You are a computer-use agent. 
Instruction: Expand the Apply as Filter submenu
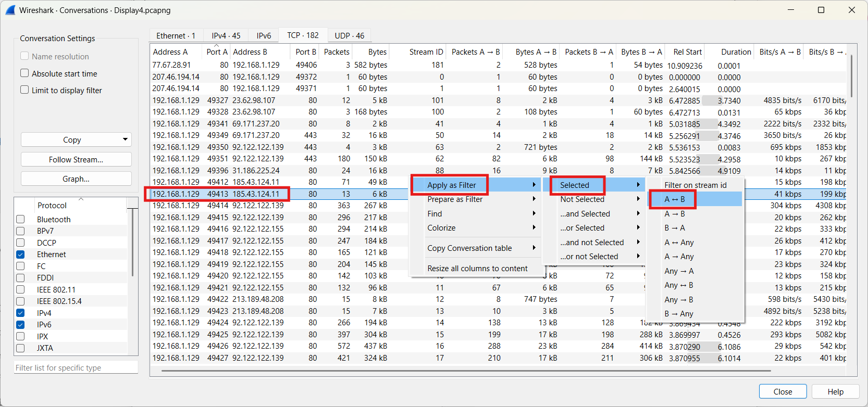(476, 185)
